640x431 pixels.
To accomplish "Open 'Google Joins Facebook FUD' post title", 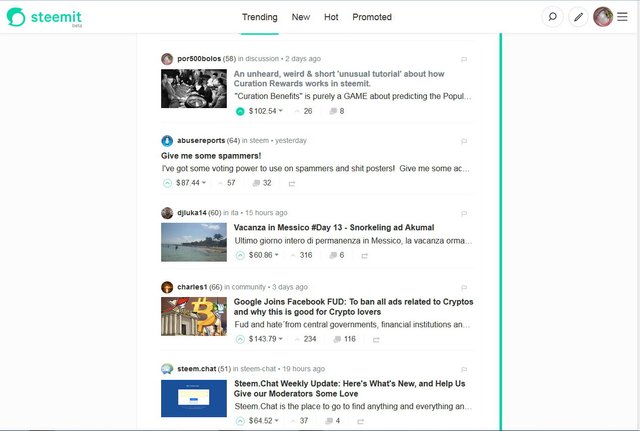I will click(353, 307).
